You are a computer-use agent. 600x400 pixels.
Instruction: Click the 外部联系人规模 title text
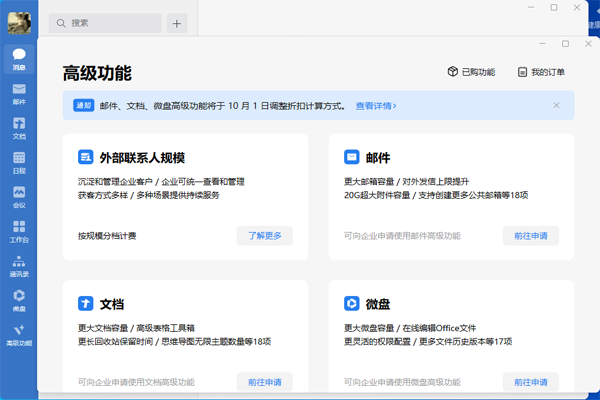142,158
